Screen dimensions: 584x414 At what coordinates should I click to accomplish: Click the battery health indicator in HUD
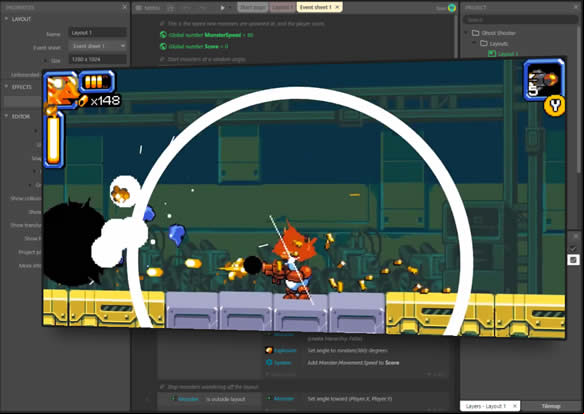(x=97, y=81)
